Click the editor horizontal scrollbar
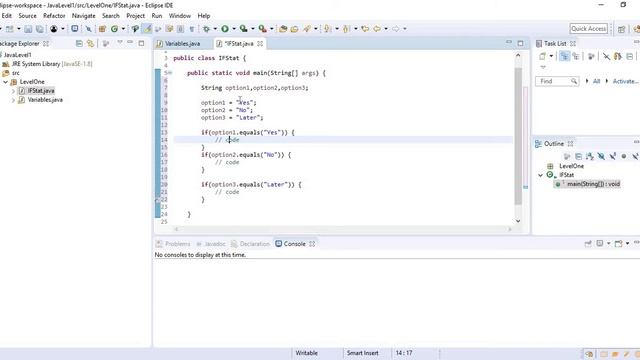Screen dimensions: 640x360 coord(342,229)
